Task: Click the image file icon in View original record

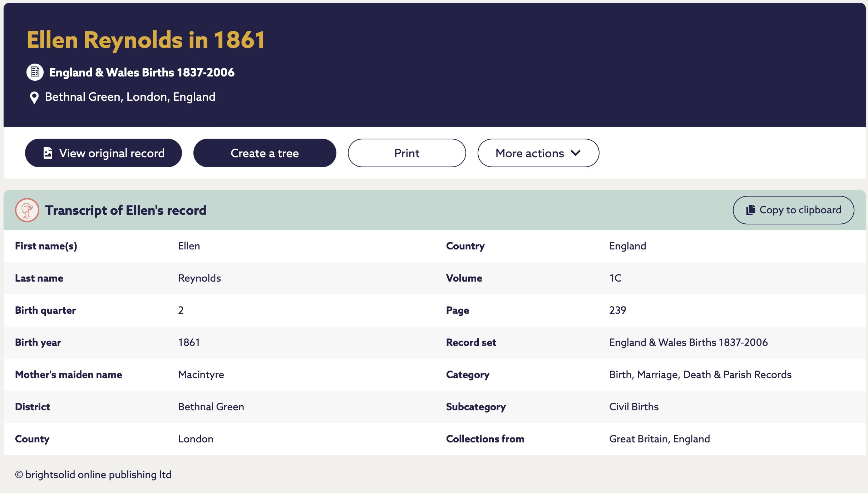Action: click(x=48, y=153)
